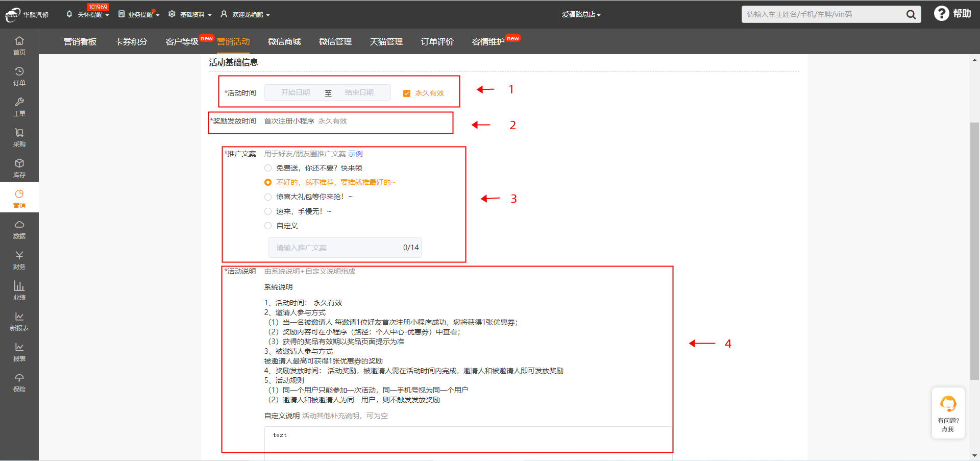The image size is (980, 461).
Task: Expand the 关怀提醒 dropdown
Action: (x=88, y=14)
